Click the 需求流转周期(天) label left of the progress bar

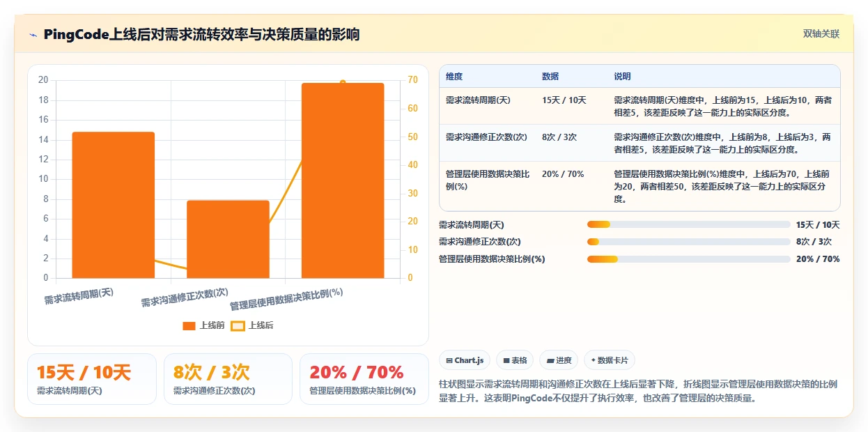point(471,224)
